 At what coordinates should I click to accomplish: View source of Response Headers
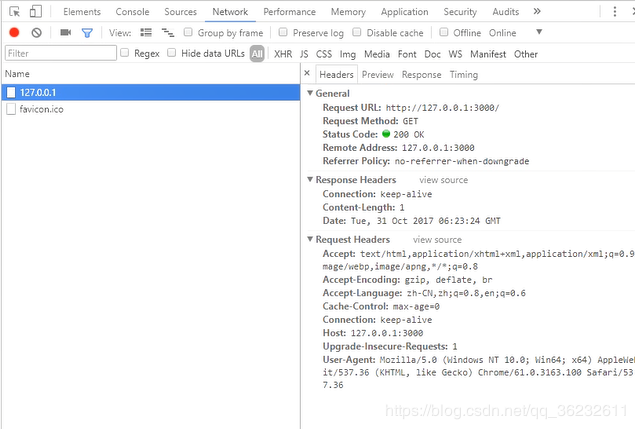coord(443,180)
